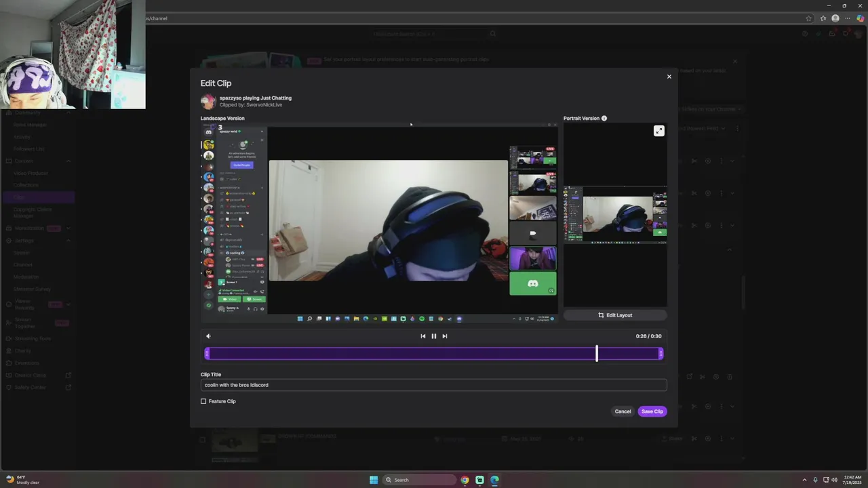Open volume icon in system tray
The image size is (868, 488).
834,480
